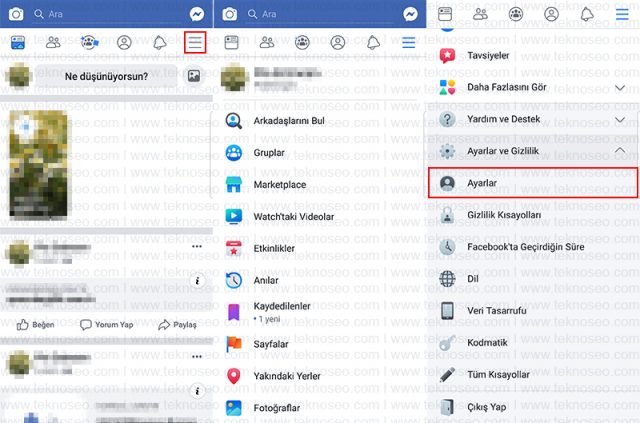This screenshot has height=423, width=640.
Task: Like the post with Beğen
Action: [35, 325]
